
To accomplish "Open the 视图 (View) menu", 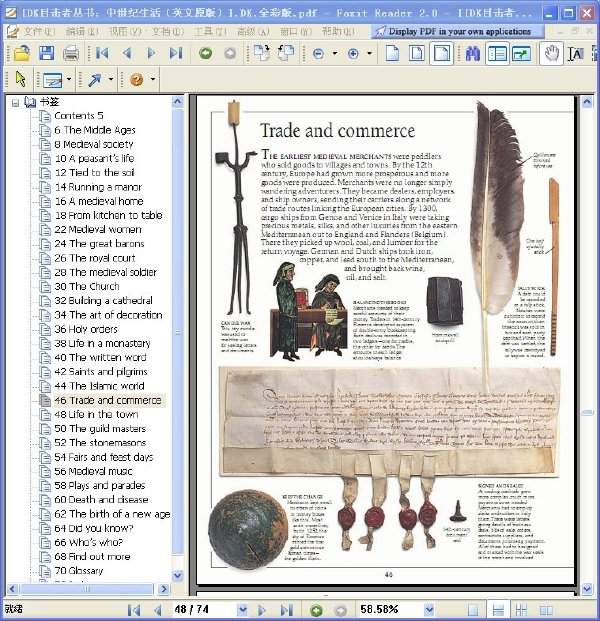I will (x=125, y=31).
